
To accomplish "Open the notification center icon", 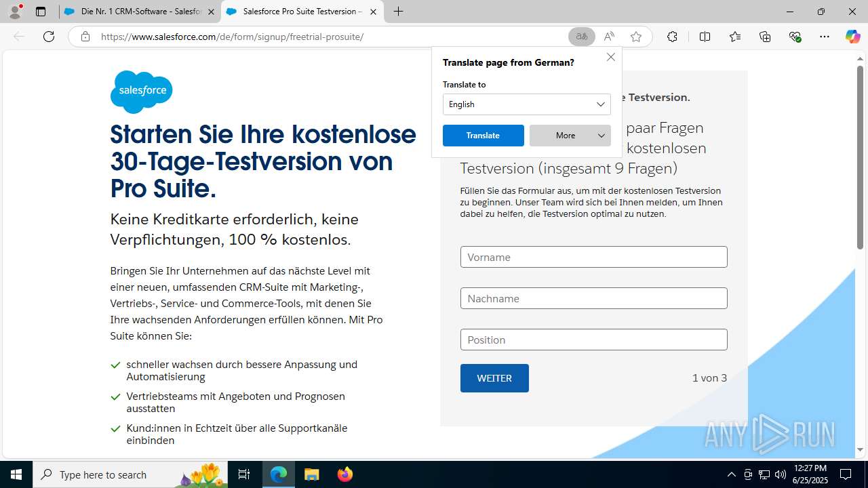I will click(x=846, y=474).
